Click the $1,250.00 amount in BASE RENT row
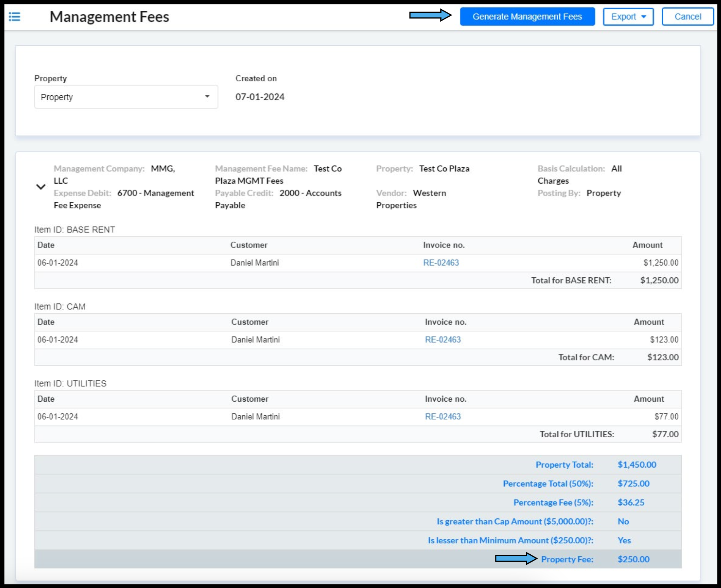Image resolution: width=721 pixels, height=588 pixels. (661, 263)
